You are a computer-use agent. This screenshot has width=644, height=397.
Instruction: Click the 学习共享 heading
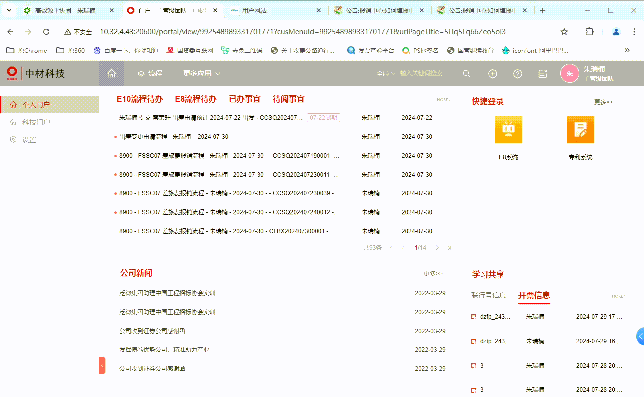click(488, 274)
